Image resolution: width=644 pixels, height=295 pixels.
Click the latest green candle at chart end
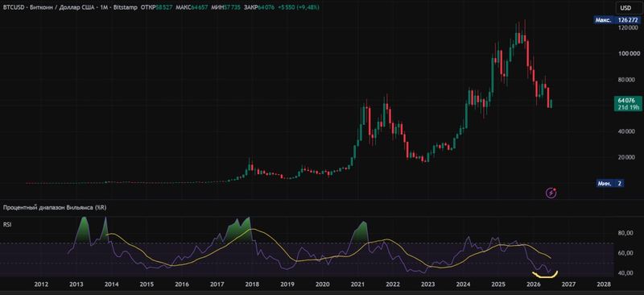pos(551,104)
